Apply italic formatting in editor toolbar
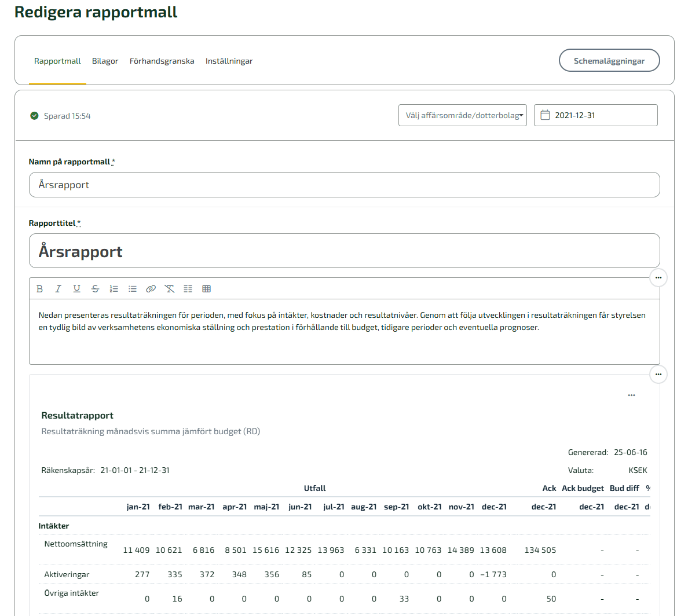This screenshot has height=616, width=688. 58,289
